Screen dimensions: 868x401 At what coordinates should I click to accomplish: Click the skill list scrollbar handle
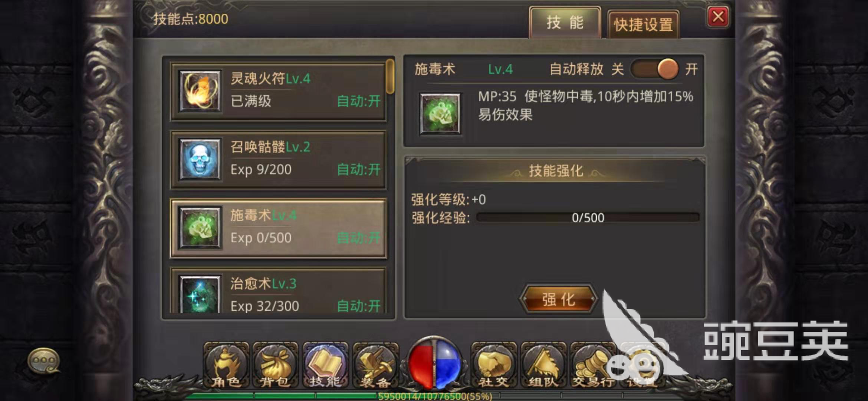click(390, 76)
